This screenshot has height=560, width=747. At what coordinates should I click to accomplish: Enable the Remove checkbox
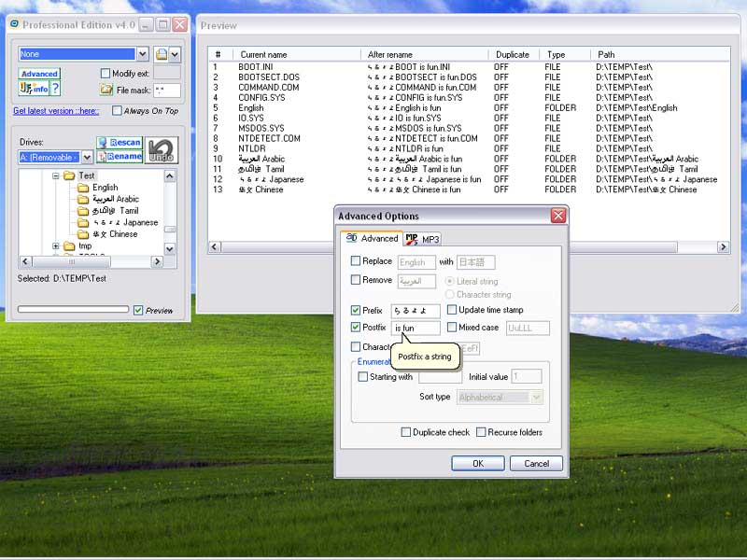(356, 280)
